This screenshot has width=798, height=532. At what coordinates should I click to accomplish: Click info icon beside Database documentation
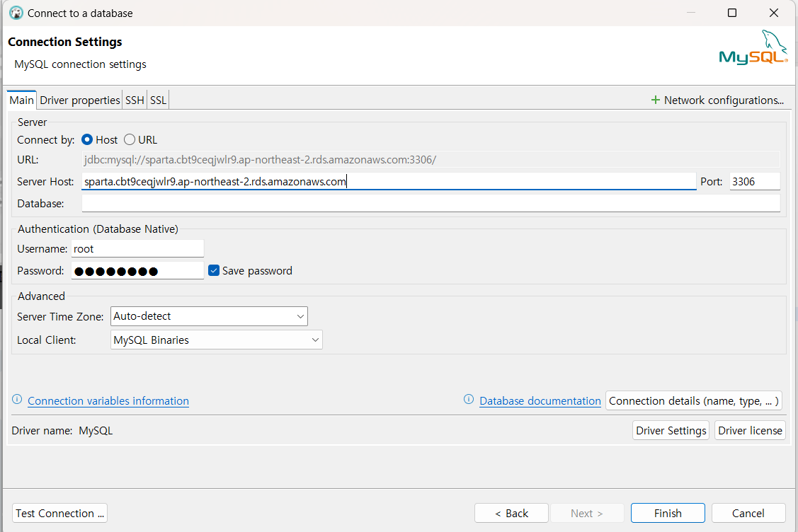(x=469, y=399)
